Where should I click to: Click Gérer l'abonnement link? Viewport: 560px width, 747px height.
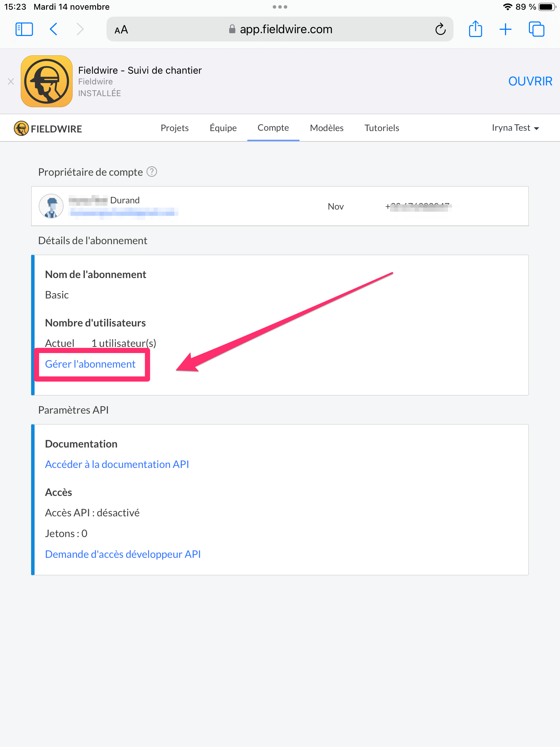coord(90,364)
